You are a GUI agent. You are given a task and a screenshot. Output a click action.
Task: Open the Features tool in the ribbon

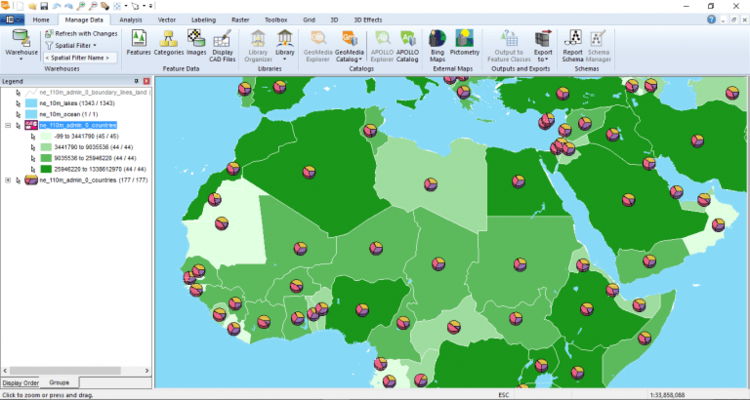pyautogui.click(x=138, y=43)
